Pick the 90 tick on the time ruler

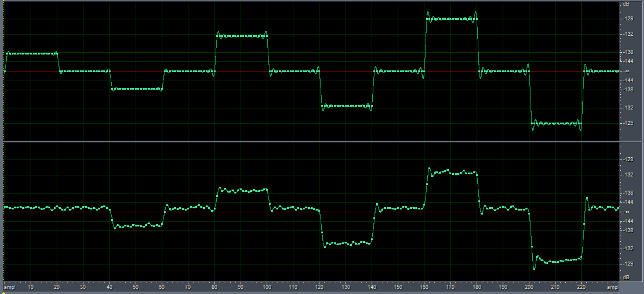[x=241, y=287]
